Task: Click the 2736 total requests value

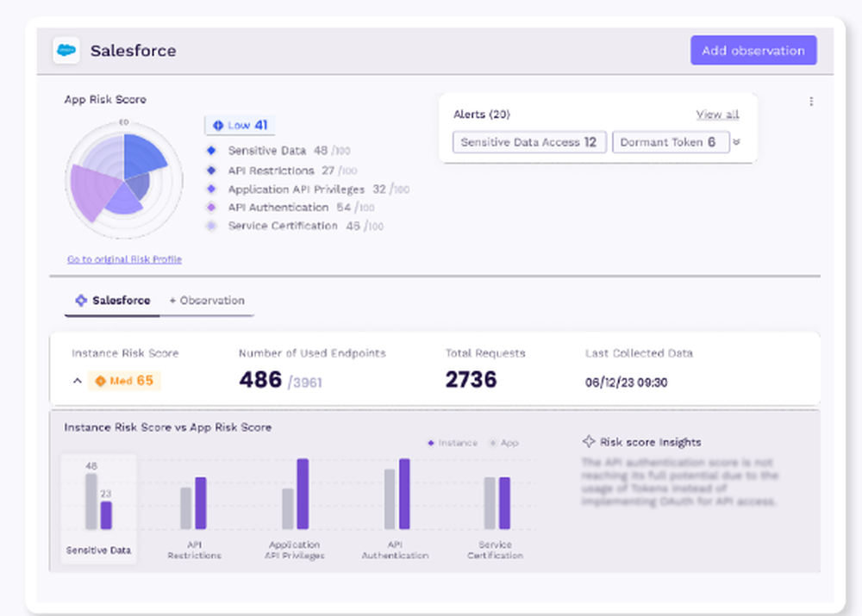Action: (x=472, y=380)
